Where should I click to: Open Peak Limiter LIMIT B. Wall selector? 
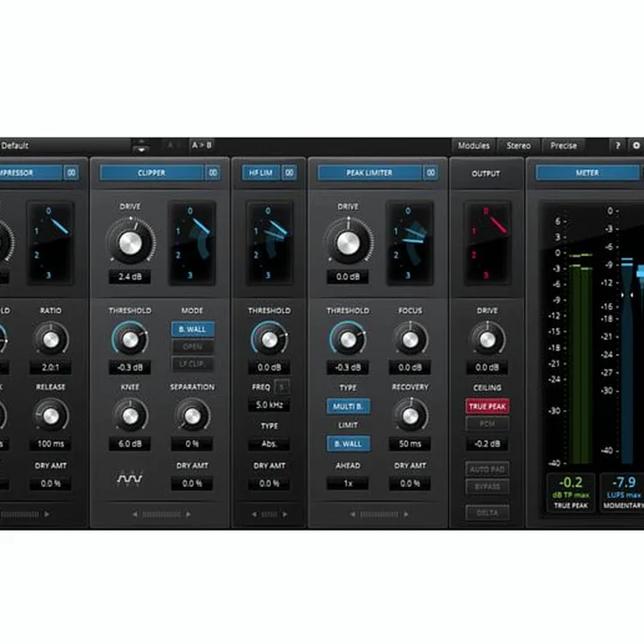[x=348, y=444]
